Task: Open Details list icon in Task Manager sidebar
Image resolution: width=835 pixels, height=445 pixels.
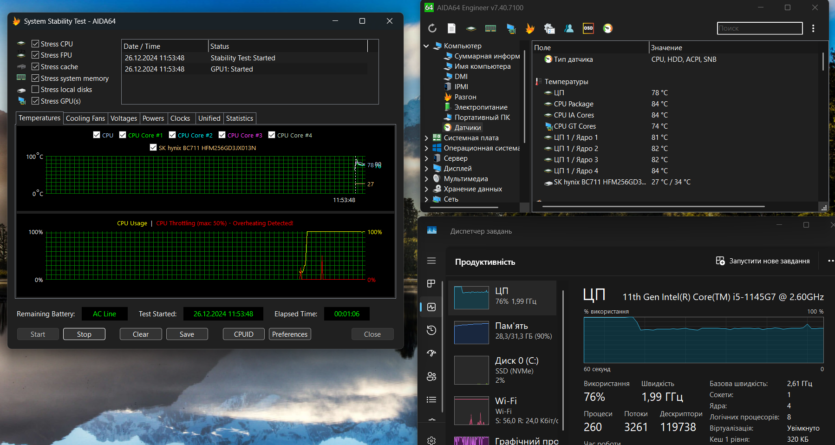Action: coord(431,399)
